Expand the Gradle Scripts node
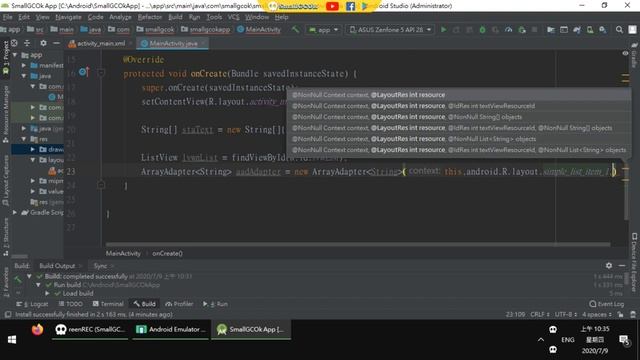The width and height of the screenshot is (640, 360). [x=15, y=213]
